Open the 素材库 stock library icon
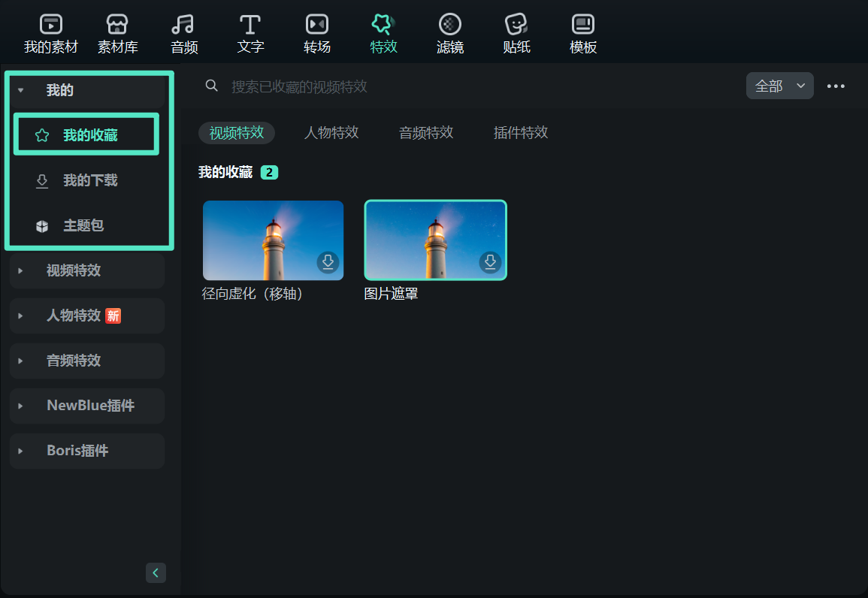868x598 pixels. [118, 25]
